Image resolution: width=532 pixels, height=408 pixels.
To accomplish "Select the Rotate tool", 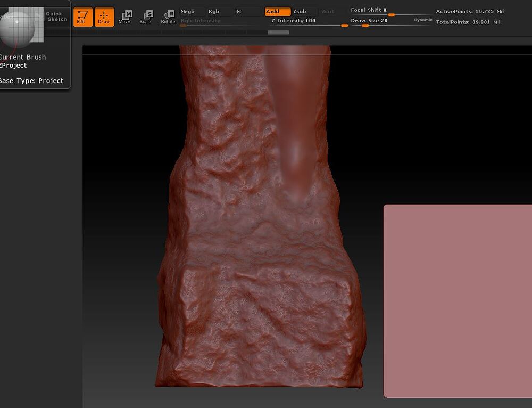I will click(x=168, y=17).
